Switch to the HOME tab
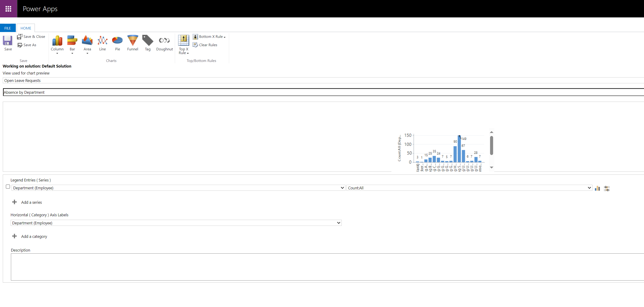Viewport: 644px width, 307px height. click(26, 28)
